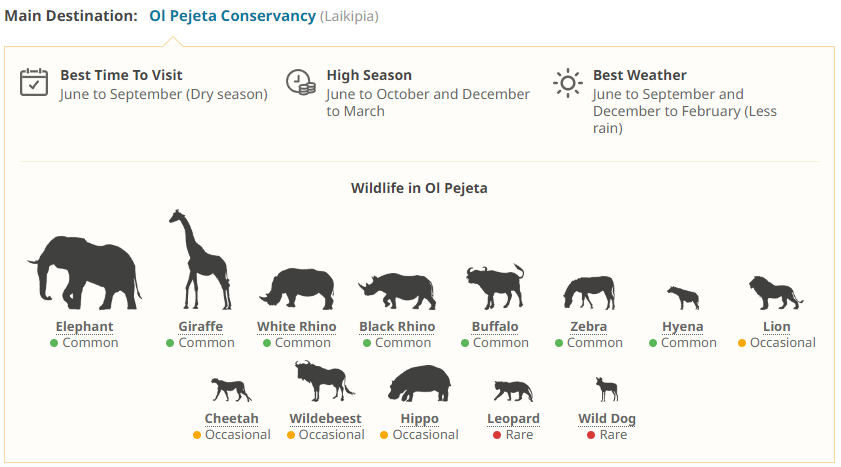Screen dimensions: 841x467
Task: Click the Best Time To Visit calendar icon
Action: pyautogui.click(x=34, y=82)
